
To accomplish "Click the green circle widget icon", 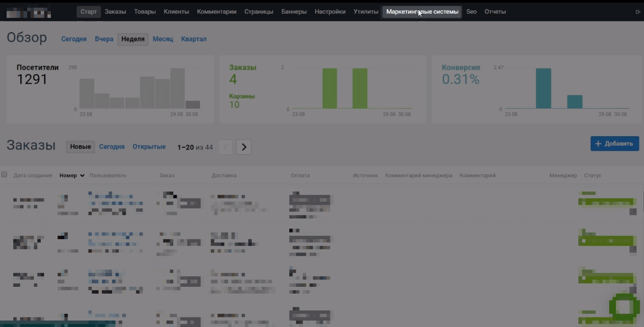I will pos(624,307).
